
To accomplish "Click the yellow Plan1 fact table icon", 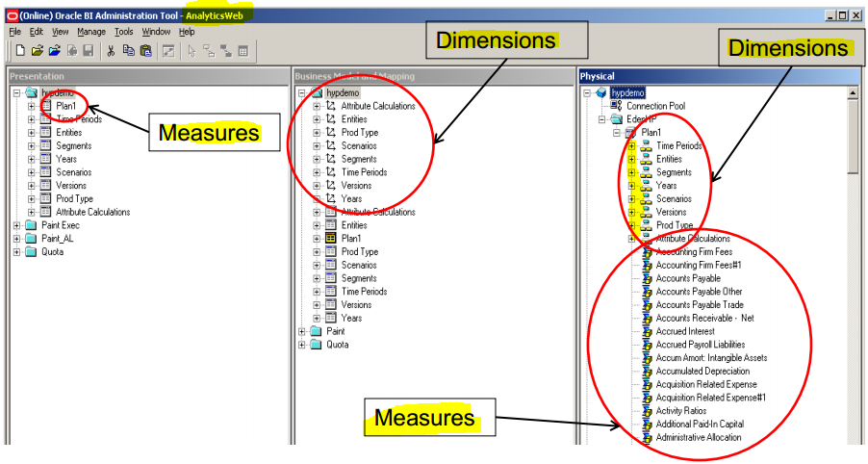I will tap(330, 239).
